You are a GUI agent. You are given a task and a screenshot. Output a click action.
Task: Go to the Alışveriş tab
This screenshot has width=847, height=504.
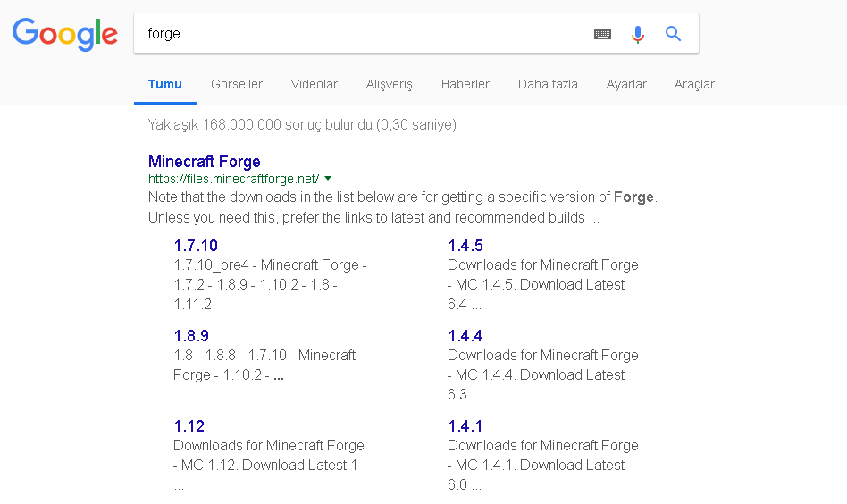pos(389,85)
